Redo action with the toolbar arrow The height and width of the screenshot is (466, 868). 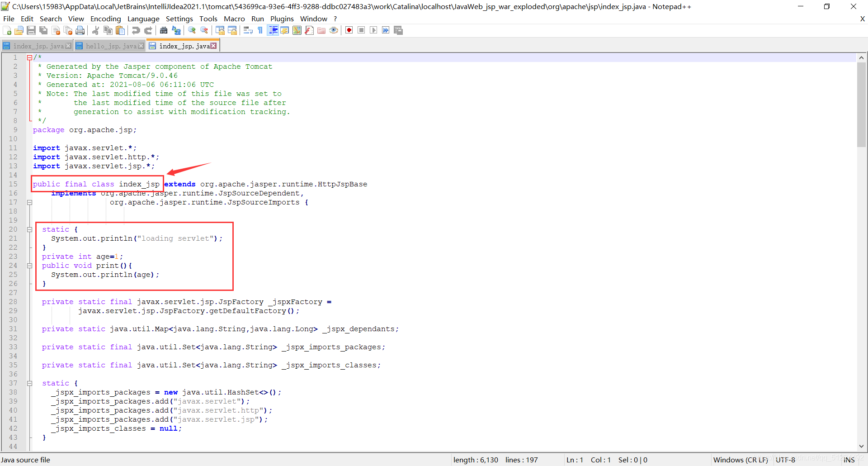point(148,30)
